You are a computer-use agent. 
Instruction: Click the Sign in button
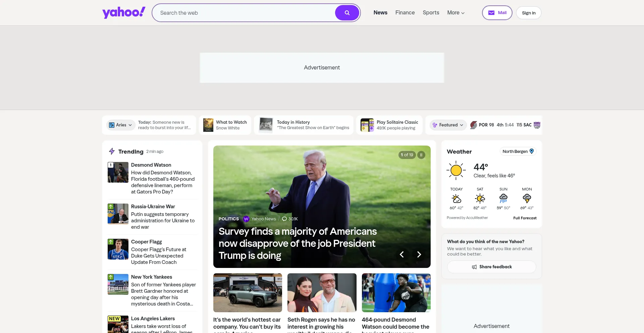point(529,13)
